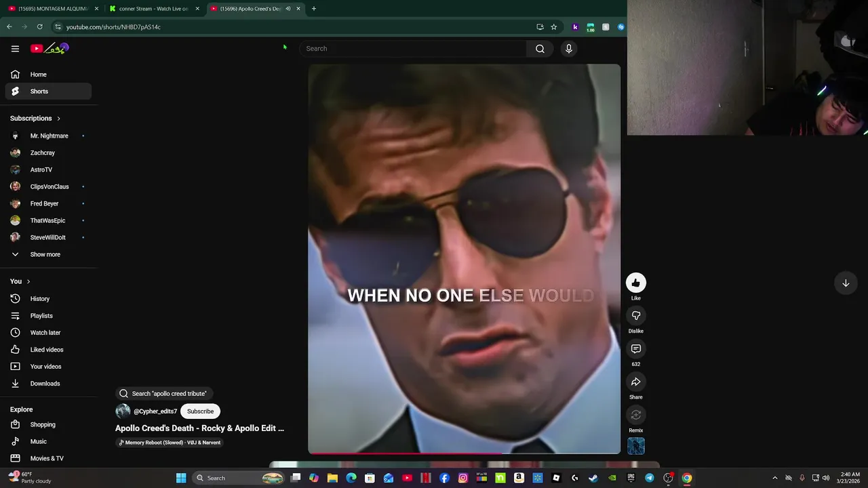This screenshot has height=488, width=868.
Task: Open SteveWillDoIt subscription
Action: tap(48, 237)
